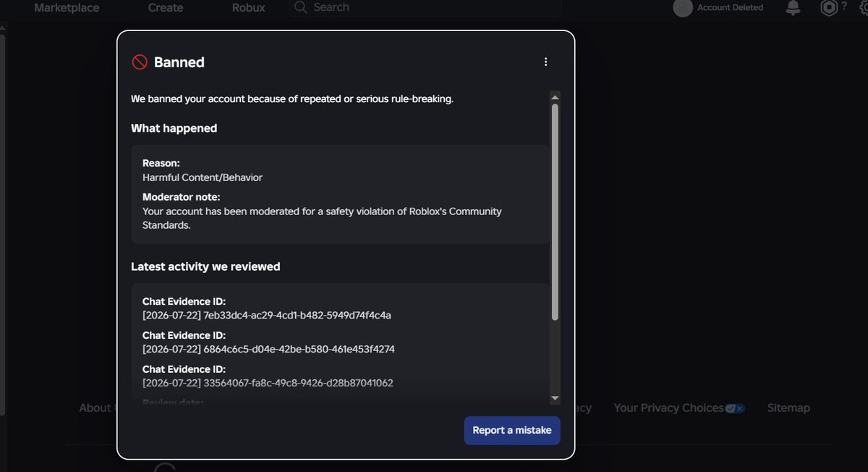Open the Marketplace nav item
Viewport: 868px width, 472px height.
coord(67,8)
